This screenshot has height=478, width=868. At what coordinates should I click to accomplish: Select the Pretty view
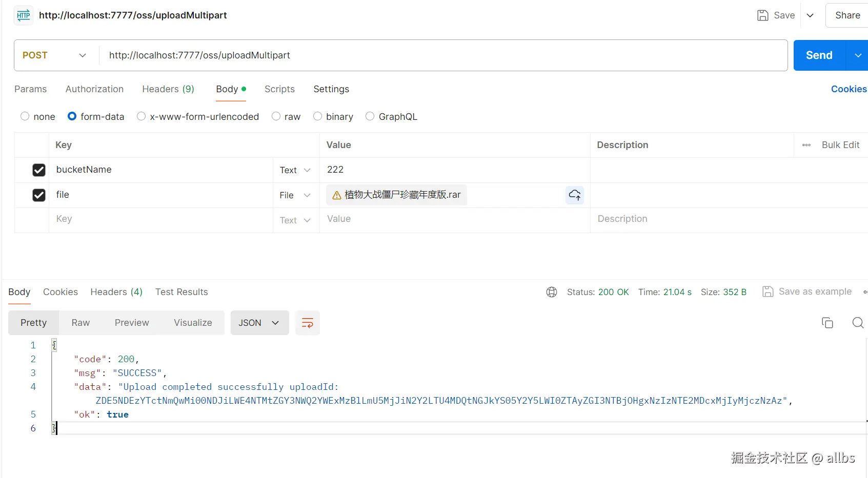(x=34, y=323)
